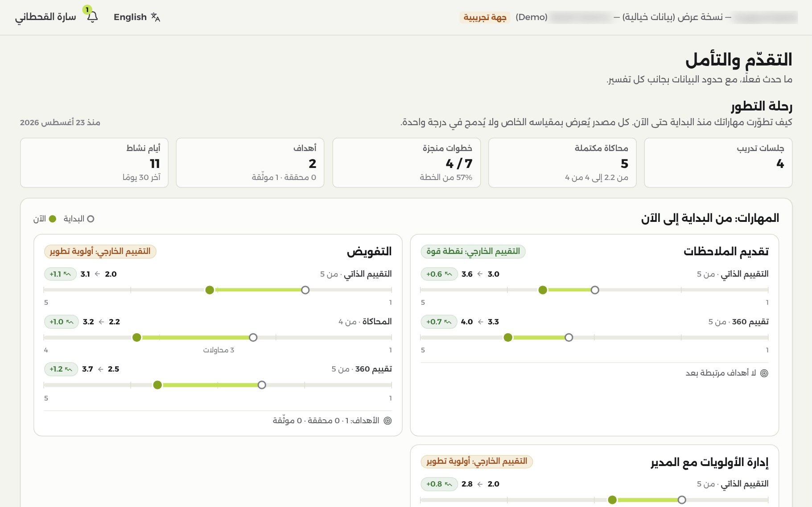Screen dimensions: 812x507
Task: Click التقييم الخارجي: نقطة قوة tag
Action: (x=473, y=251)
